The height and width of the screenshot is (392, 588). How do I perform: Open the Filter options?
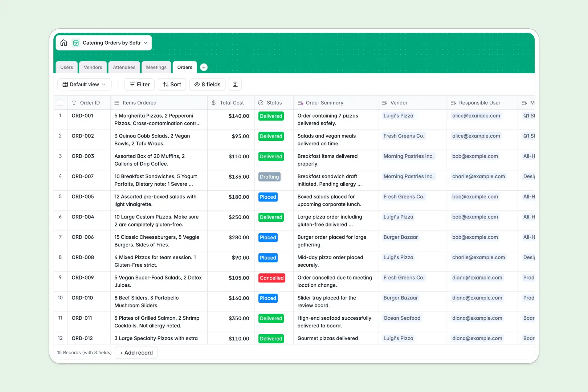pos(139,84)
